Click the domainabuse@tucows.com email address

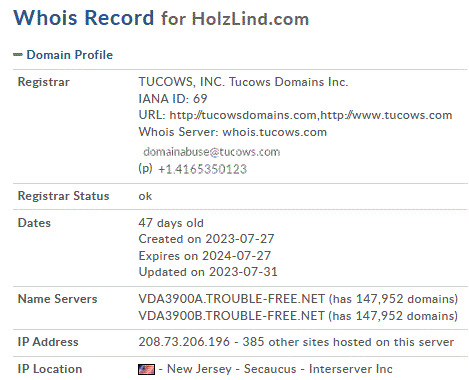pyautogui.click(x=212, y=152)
